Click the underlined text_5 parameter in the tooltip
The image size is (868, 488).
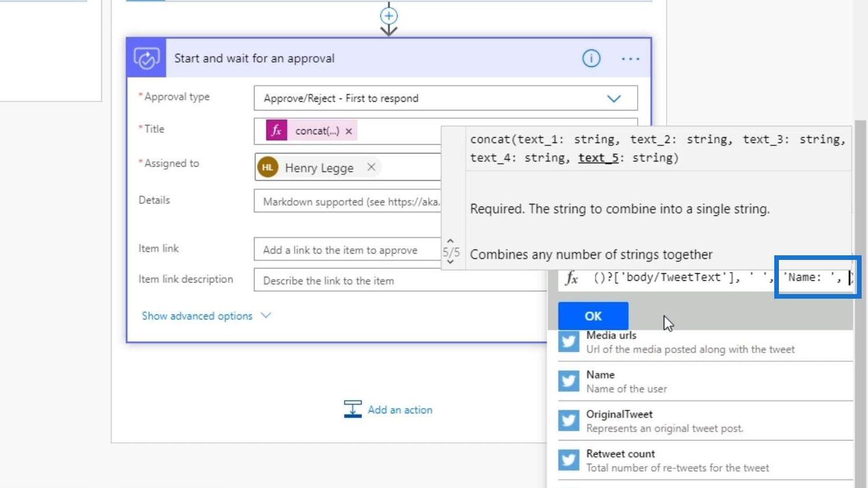coord(598,157)
